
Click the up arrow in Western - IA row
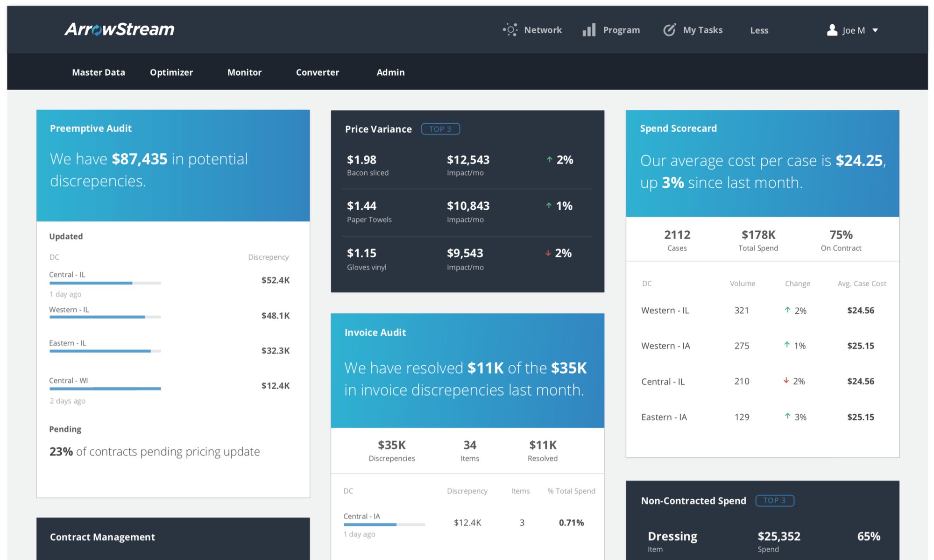(x=787, y=345)
